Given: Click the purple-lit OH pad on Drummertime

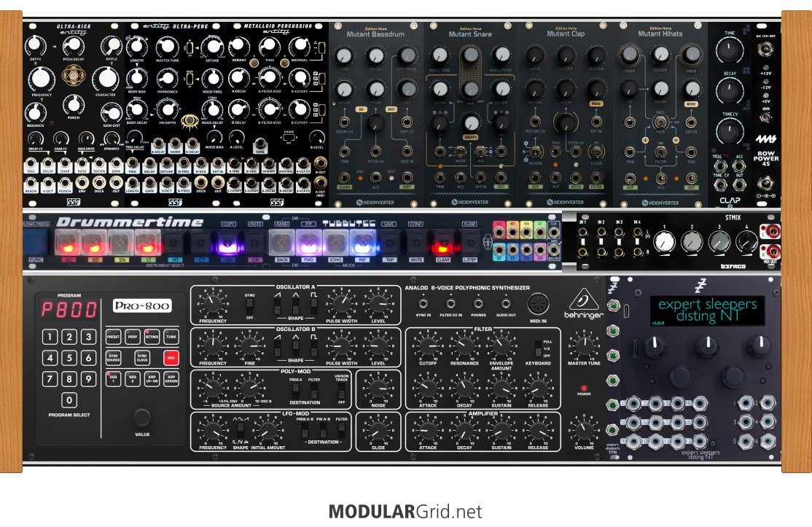Looking at the screenshot, I should click(x=227, y=242).
